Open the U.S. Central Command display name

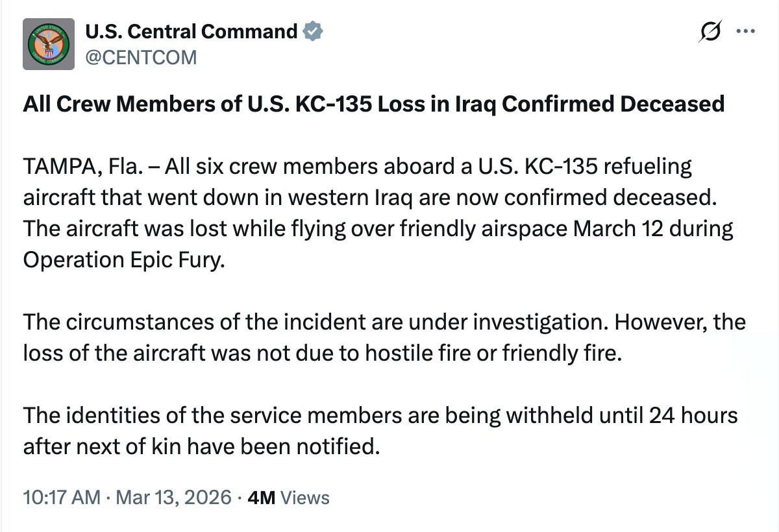pyautogui.click(x=192, y=30)
